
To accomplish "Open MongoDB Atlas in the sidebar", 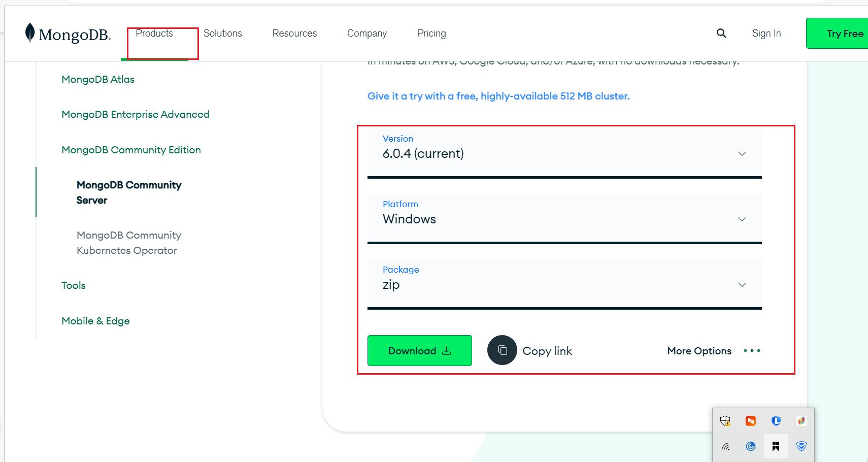I will click(x=98, y=79).
